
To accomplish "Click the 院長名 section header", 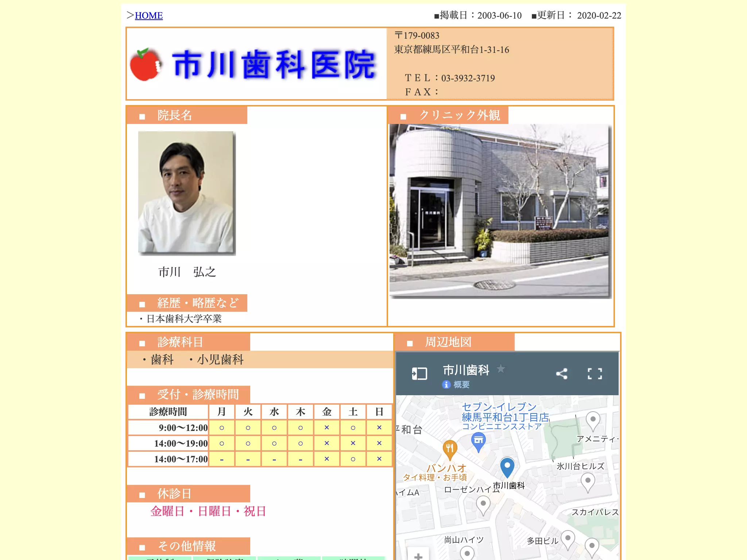I will click(187, 115).
